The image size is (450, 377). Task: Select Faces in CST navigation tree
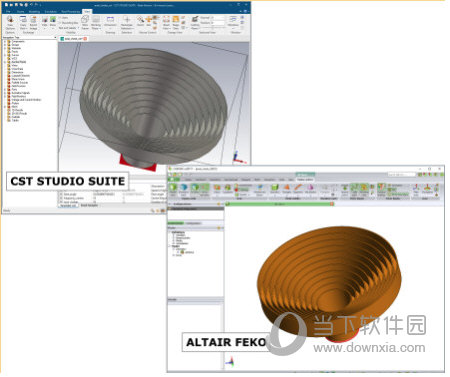[x=15, y=52]
